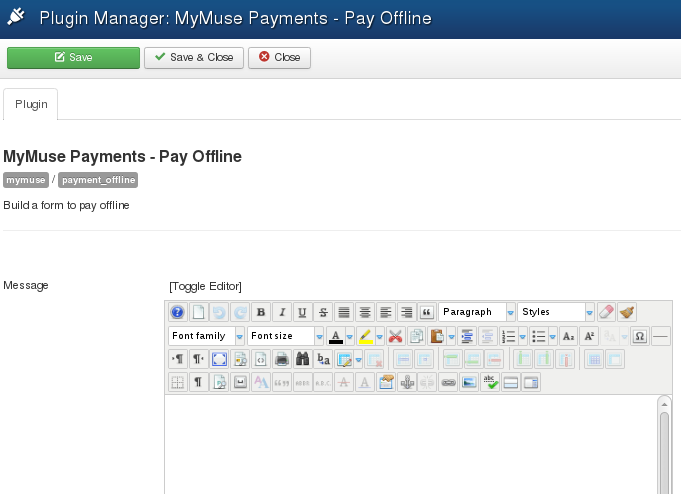The image size is (681, 494).
Task: Toggle Underline formatting
Action: 302,312
